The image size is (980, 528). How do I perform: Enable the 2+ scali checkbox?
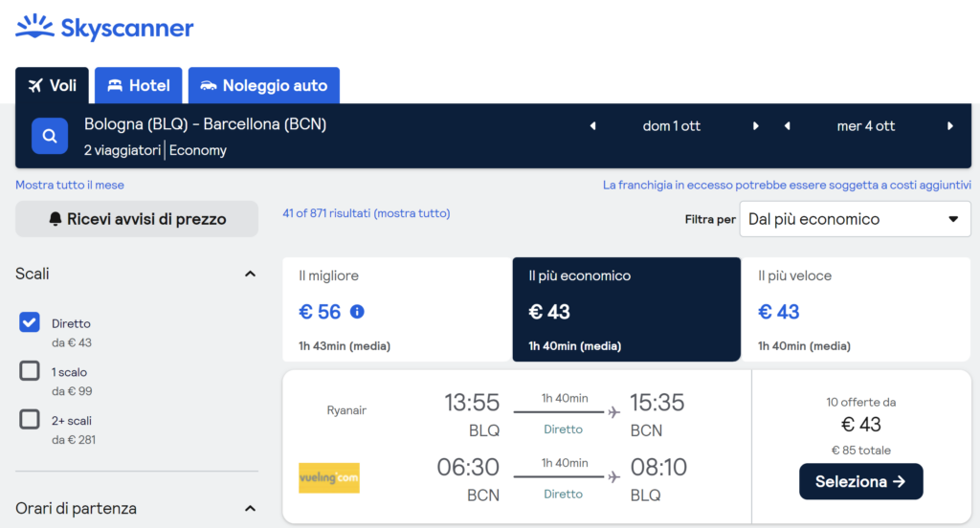point(30,419)
